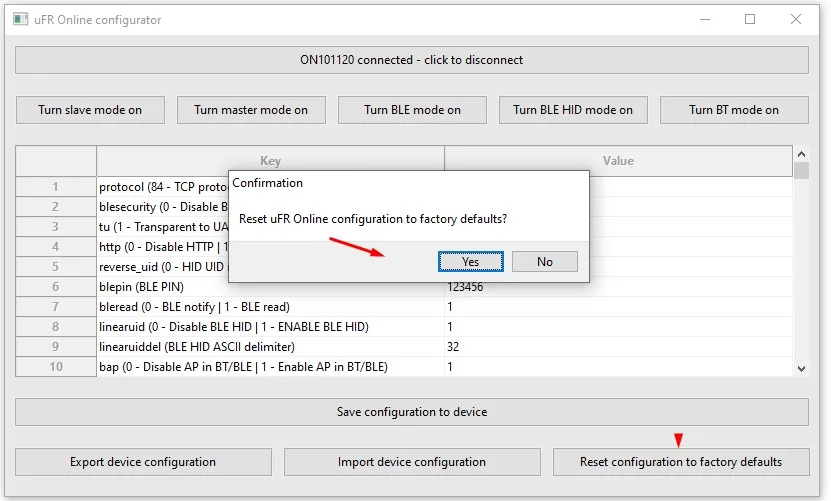Export device configuration
831x501 pixels.
pyautogui.click(x=143, y=462)
